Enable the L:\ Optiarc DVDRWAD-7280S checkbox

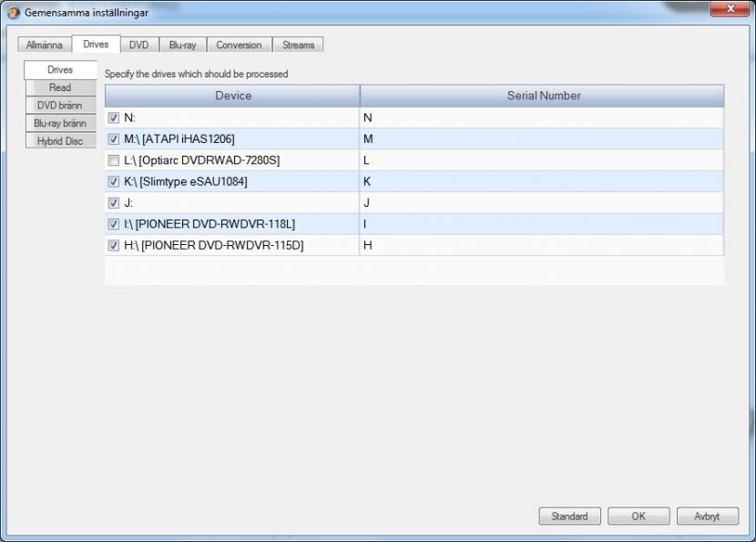pyautogui.click(x=113, y=160)
